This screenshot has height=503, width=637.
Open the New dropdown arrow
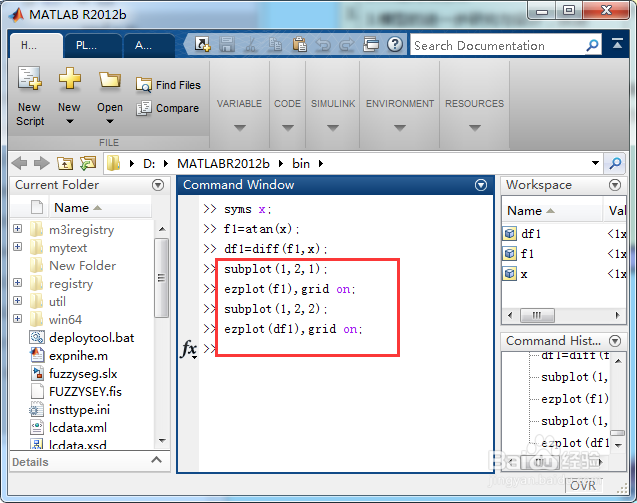tap(69, 121)
